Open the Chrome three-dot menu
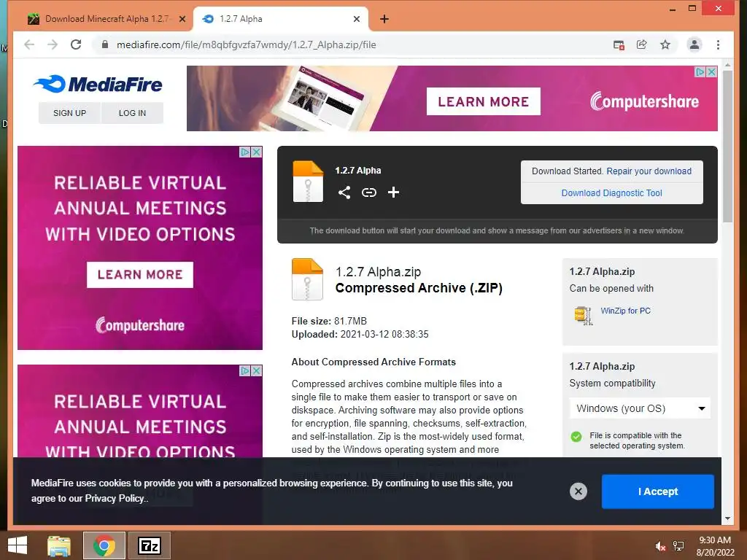 [x=718, y=44]
